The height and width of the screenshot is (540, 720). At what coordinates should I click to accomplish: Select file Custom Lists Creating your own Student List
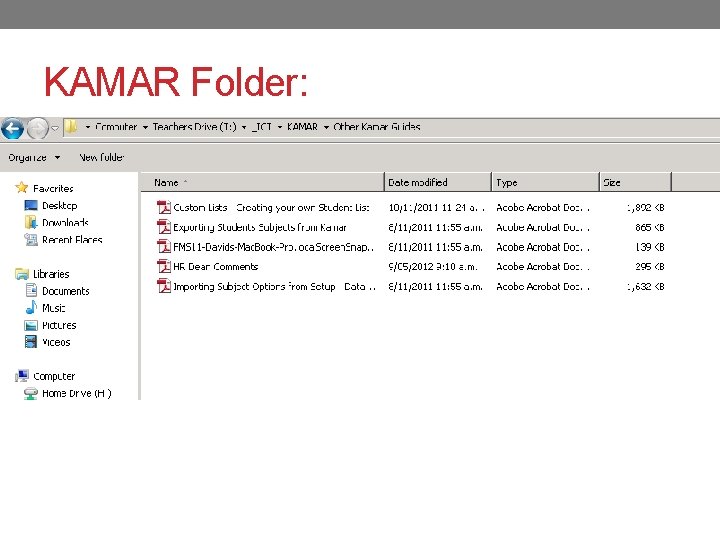click(x=271, y=208)
